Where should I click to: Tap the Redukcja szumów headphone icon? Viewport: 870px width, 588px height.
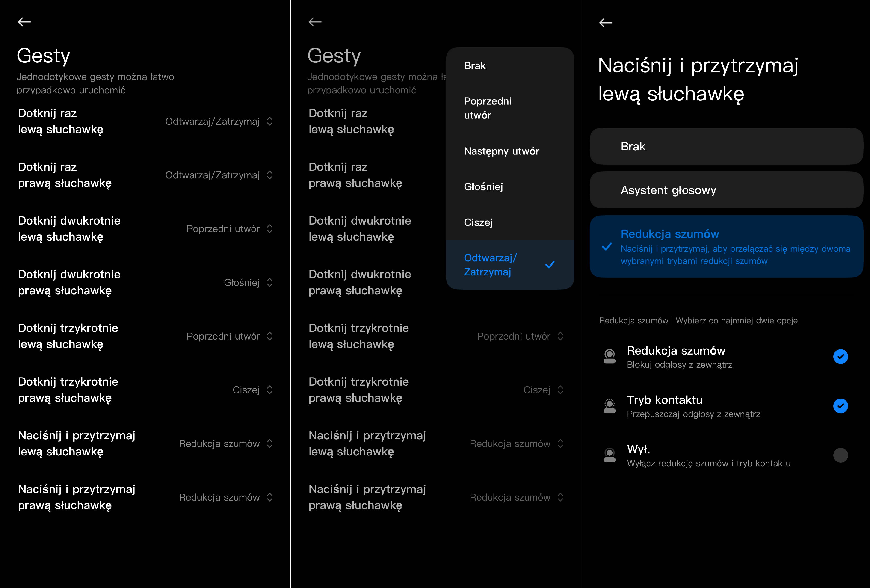coord(610,356)
